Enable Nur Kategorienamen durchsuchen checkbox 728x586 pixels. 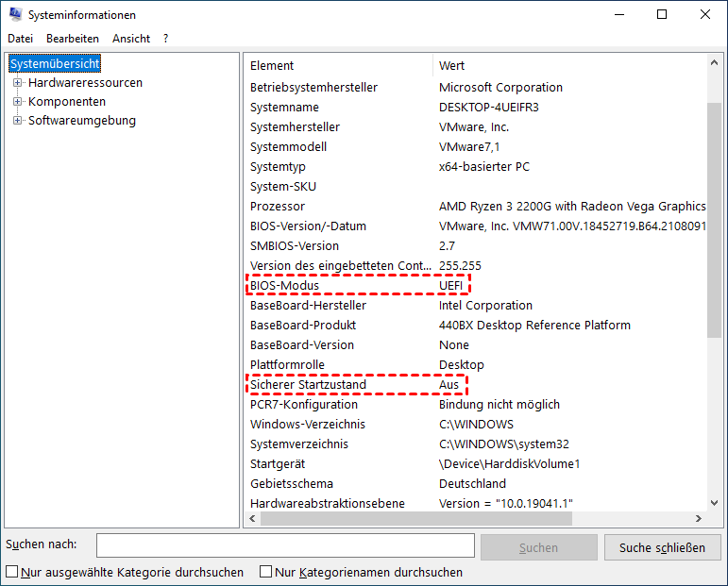coord(265,572)
